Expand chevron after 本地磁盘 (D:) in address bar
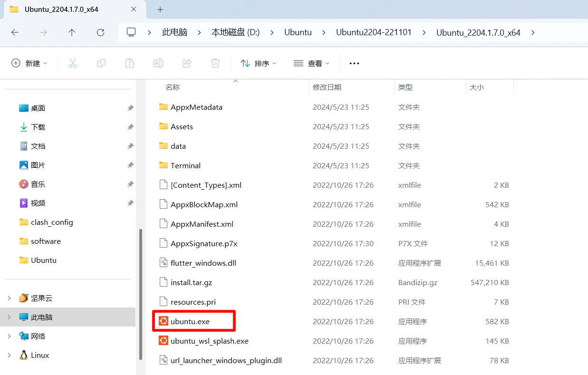 272,32
